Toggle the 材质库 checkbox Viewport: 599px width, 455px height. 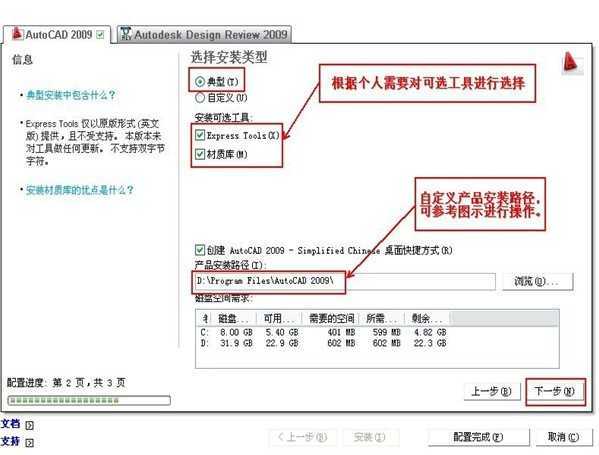click(x=200, y=154)
